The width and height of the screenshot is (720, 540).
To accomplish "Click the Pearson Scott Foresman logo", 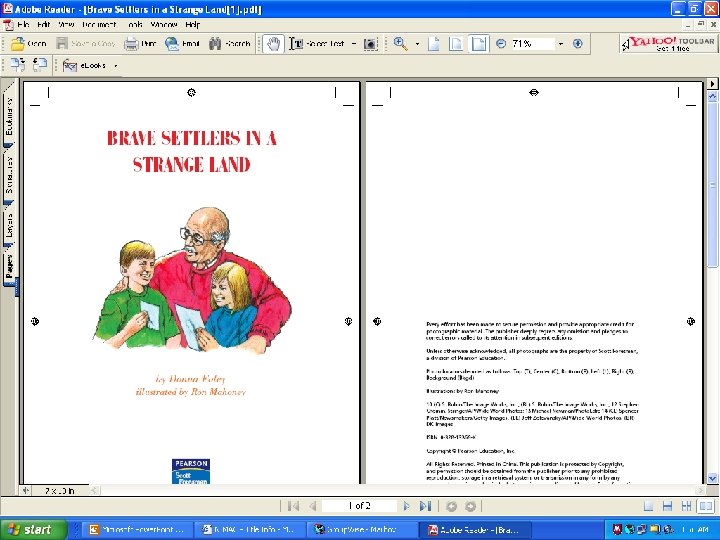I will [191, 471].
